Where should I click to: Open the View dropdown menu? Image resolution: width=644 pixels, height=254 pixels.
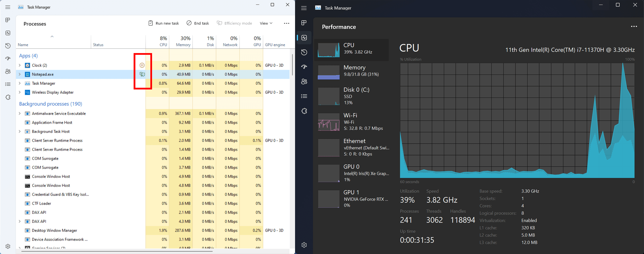266,23
